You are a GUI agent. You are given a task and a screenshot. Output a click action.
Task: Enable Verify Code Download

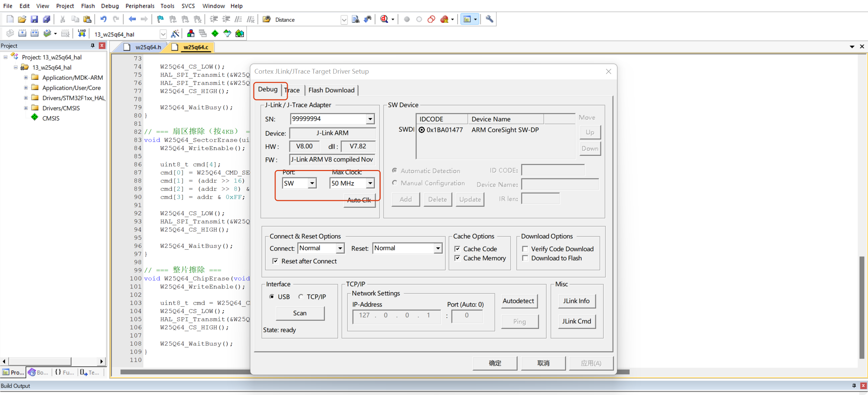525,249
